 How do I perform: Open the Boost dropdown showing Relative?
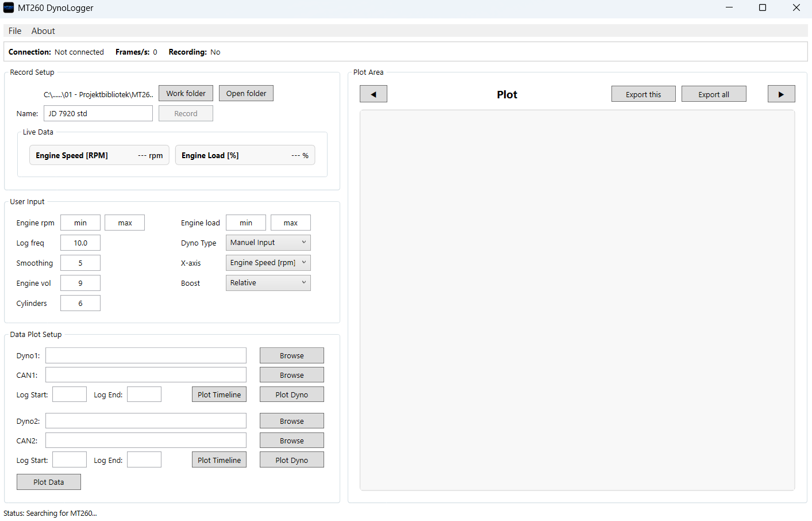tap(268, 283)
